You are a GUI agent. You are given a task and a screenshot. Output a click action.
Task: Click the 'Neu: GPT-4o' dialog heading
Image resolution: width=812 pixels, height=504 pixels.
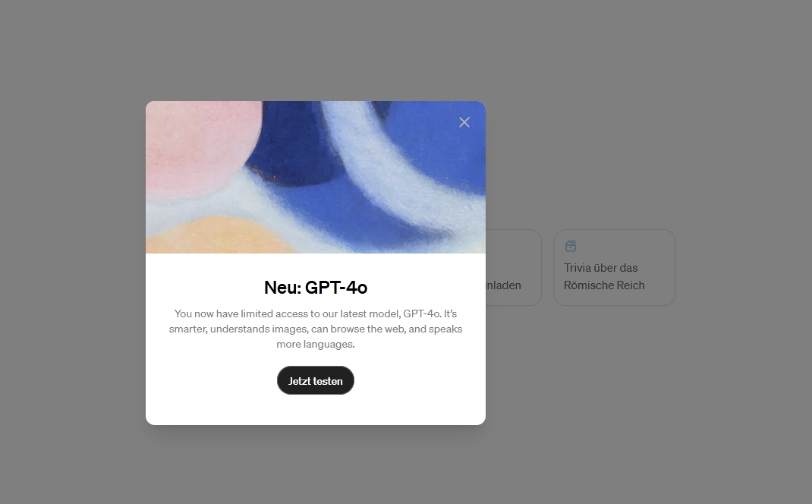coord(316,287)
